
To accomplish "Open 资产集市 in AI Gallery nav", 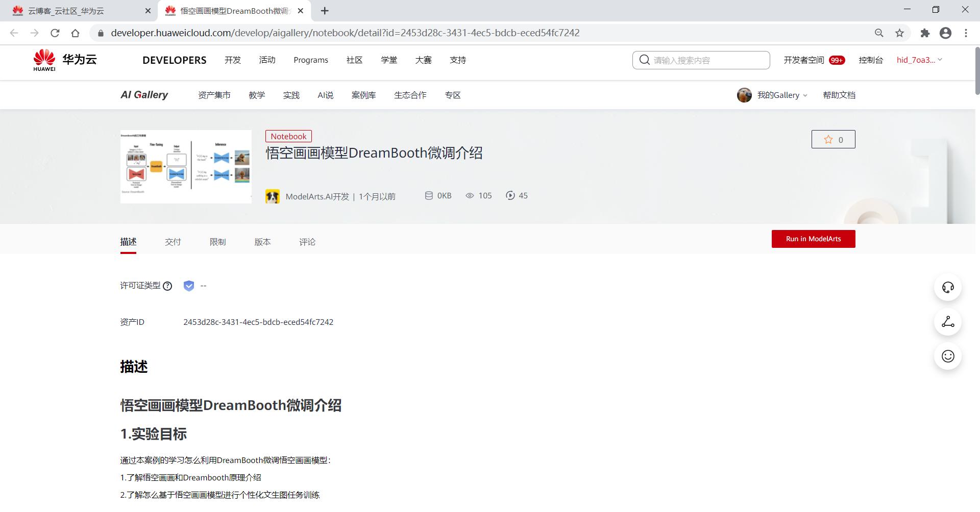I will pos(214,95).
